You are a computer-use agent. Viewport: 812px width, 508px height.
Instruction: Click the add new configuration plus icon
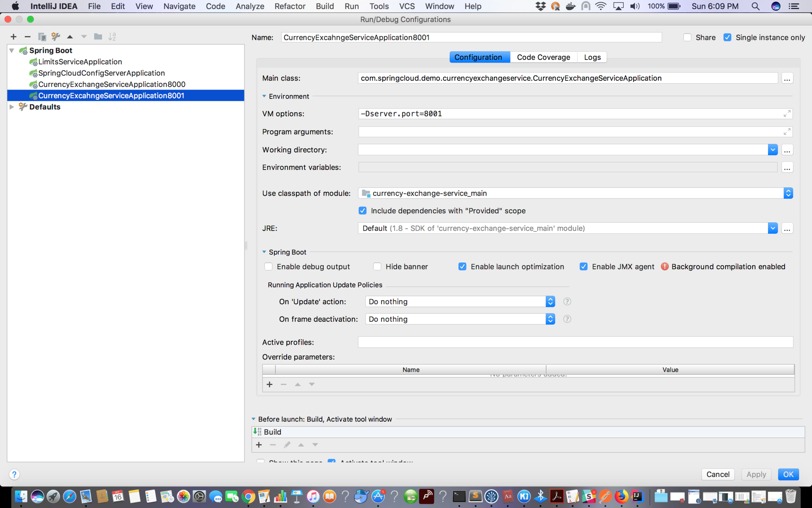click(14, 37)
